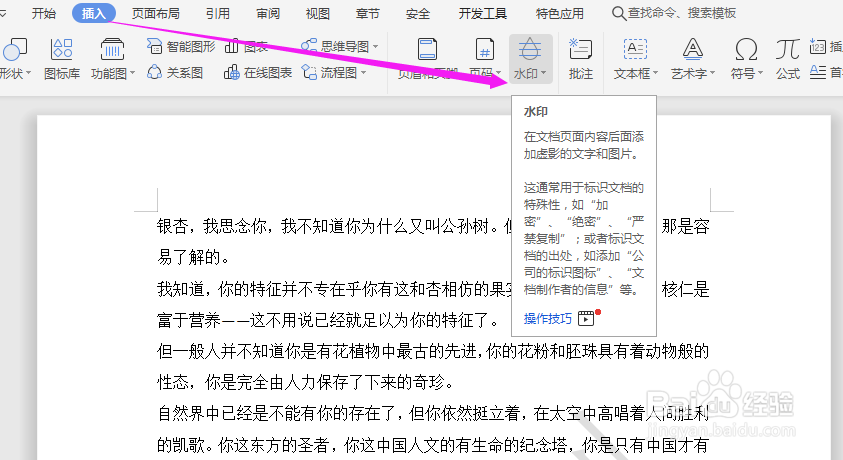
Task: Open 页眉和页脚 header and footer
Action: [427, 58]
